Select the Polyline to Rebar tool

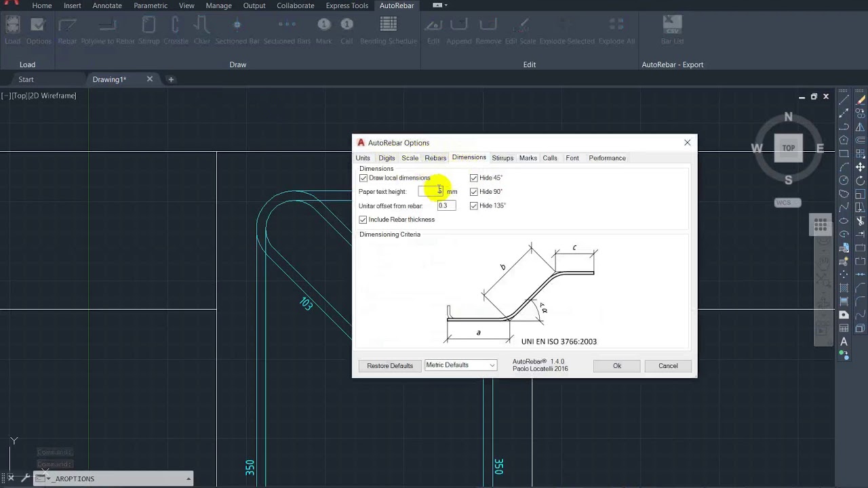click(108, 30)
